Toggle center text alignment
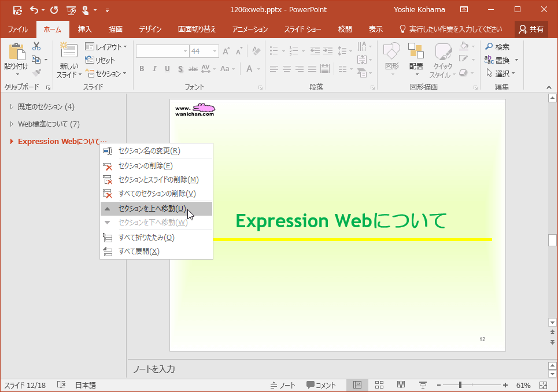This screenshot has width=558, height=392. tap(286, 69)
